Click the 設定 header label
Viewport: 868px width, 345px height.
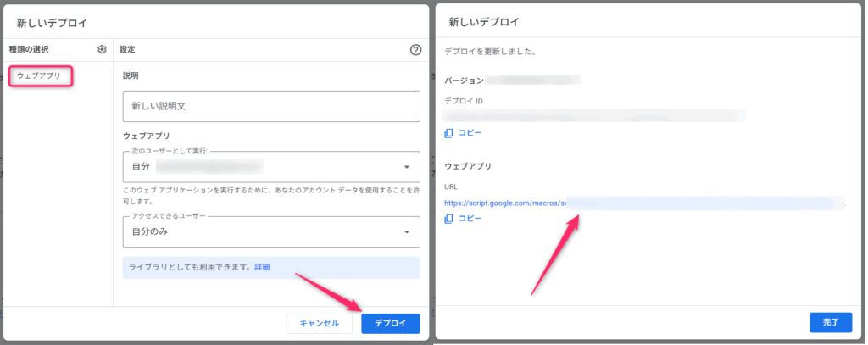(127, 49)
